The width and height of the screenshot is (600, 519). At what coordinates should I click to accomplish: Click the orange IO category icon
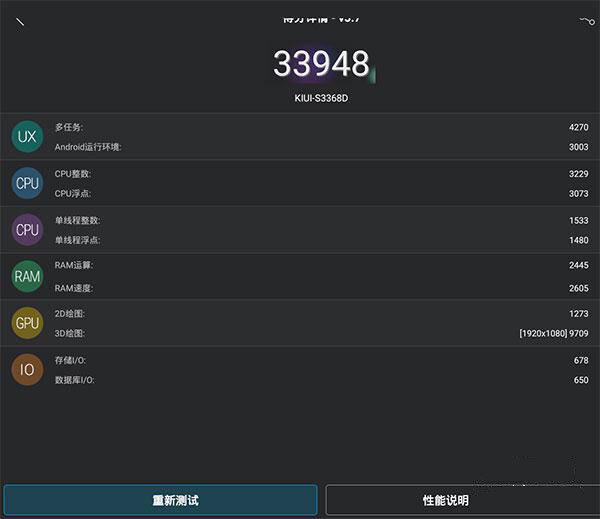tap(27, 370)
